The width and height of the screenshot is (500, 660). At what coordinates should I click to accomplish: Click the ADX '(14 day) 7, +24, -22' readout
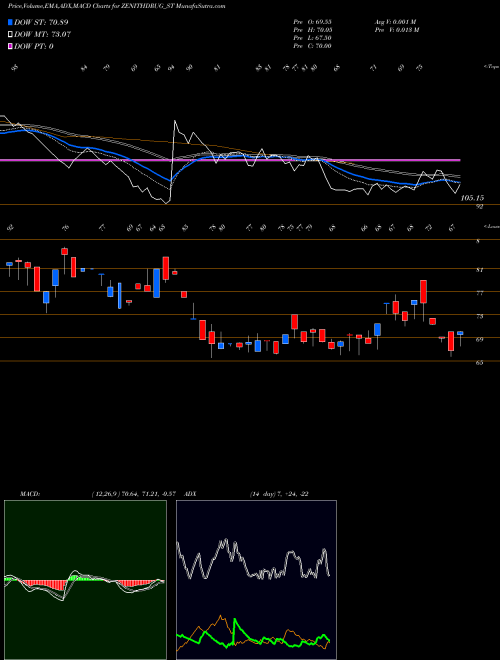(279, 494)
